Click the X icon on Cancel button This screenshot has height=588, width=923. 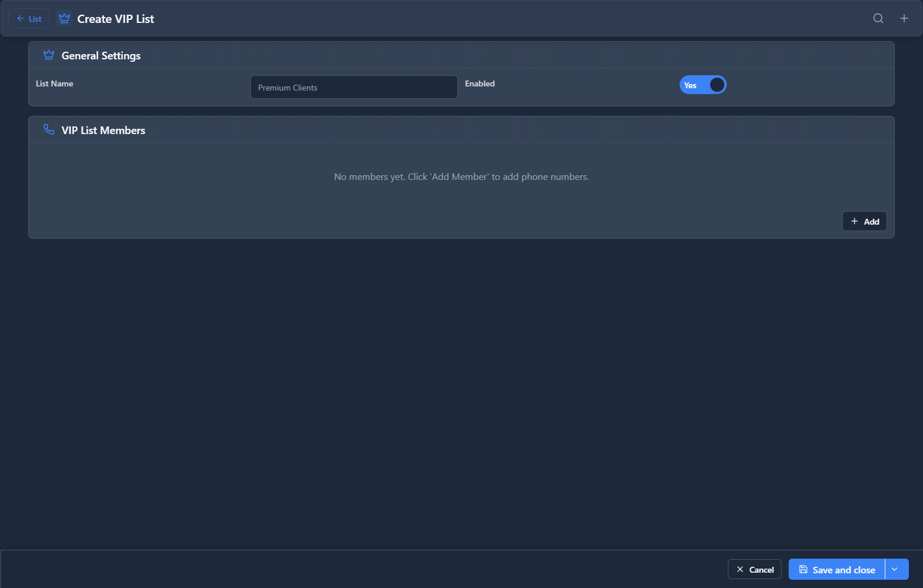740,569
